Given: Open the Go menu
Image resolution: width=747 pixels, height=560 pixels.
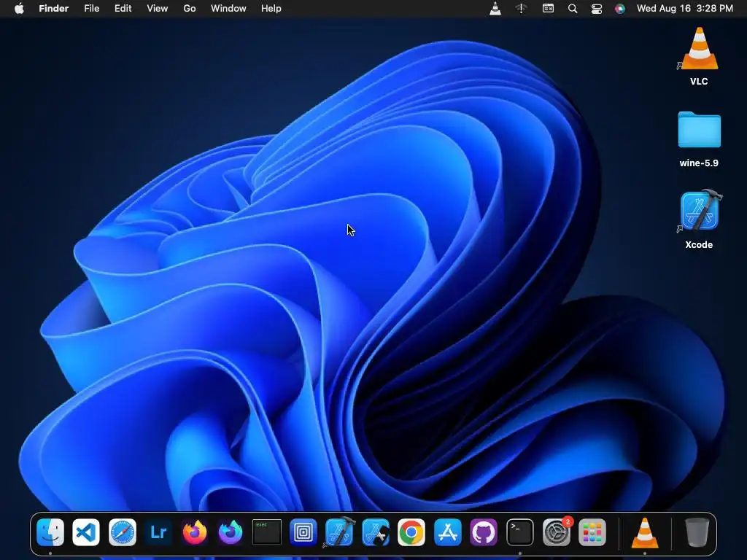Looking at the screenshot, I should pos(190,9).
